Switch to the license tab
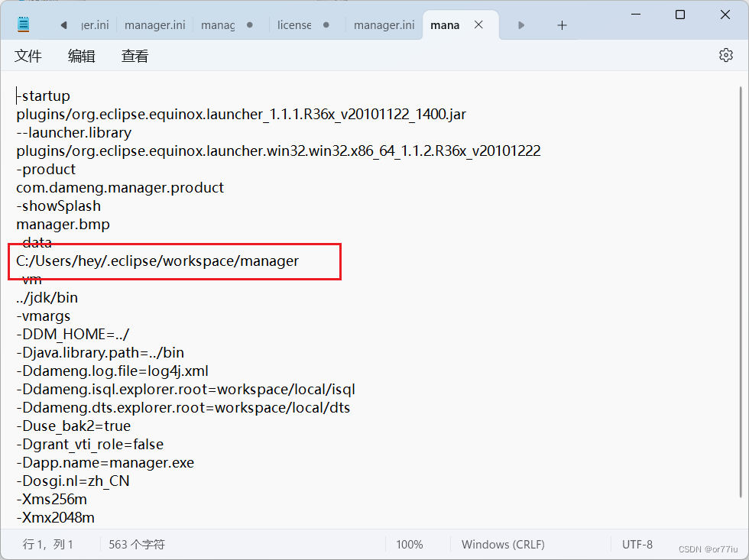749x560 pixels. click(x=293, y=24)
